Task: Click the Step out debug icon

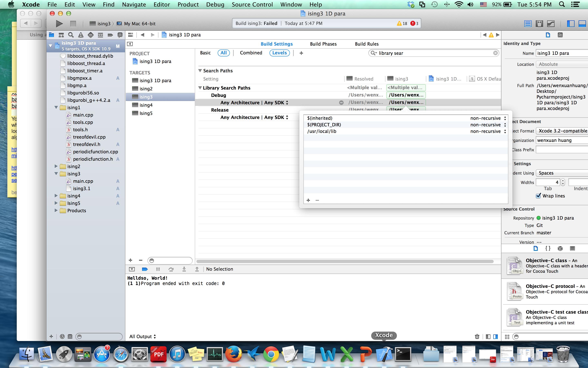Action: coord(197,269)
